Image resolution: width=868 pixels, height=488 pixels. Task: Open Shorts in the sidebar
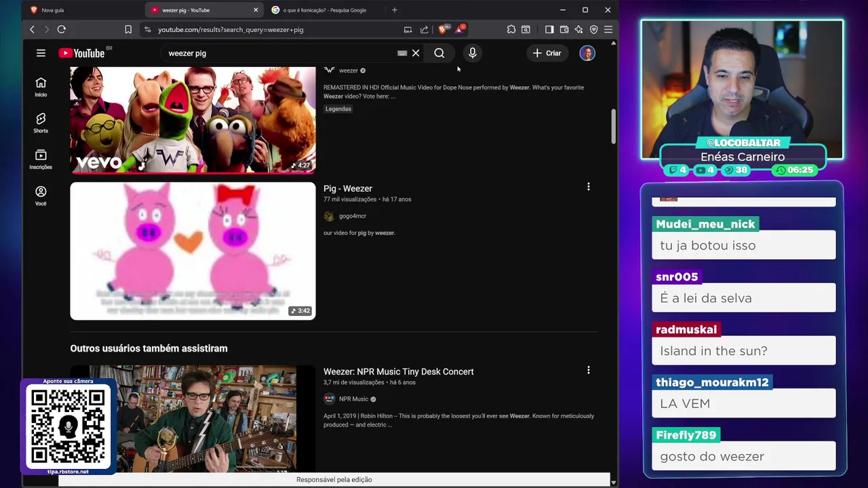coord(41,123)
